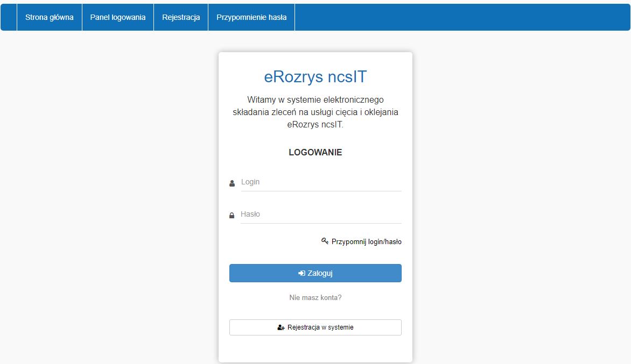Select Rejestracja in the top navigation
Viewport: 631px width, 364px height.
point(181,17)
